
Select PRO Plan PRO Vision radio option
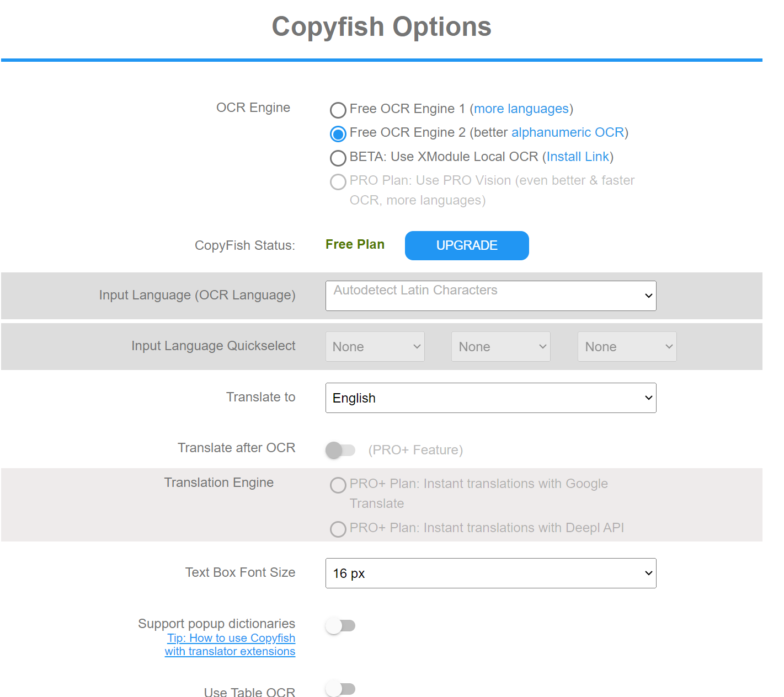pos(338,182)
